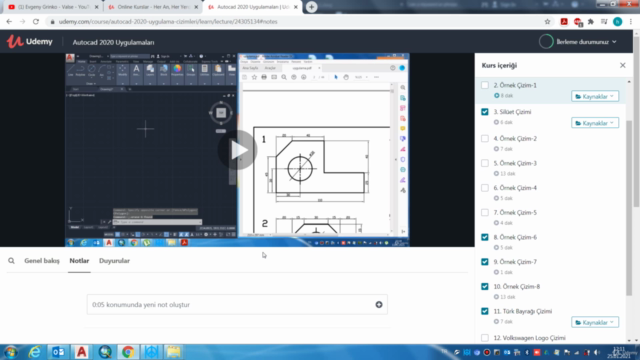Open the globe magnifier app on taskbar

click(x=105, y=352)
